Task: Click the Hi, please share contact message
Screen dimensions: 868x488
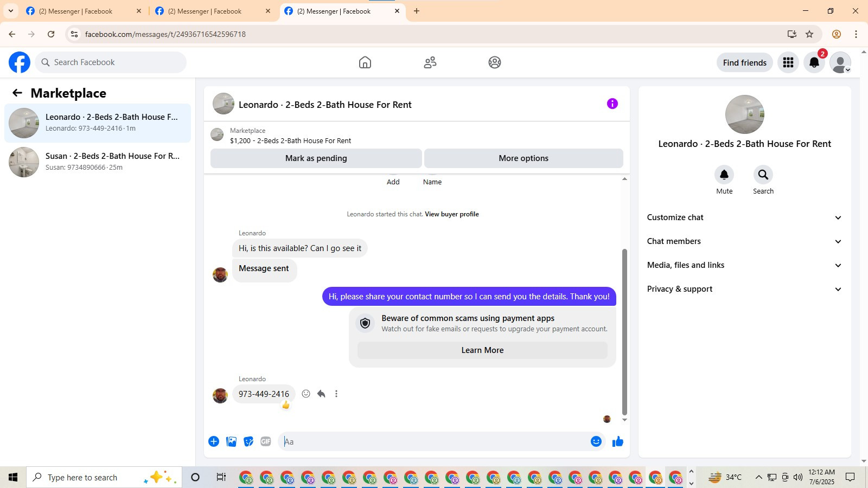Action: coord(469,297)
